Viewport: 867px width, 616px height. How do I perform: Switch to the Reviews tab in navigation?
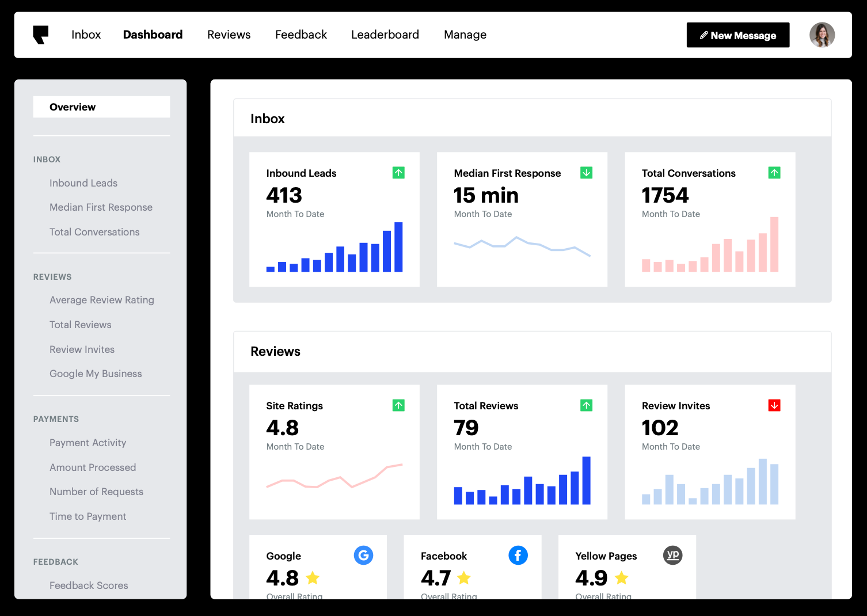(x=229, y=35)
